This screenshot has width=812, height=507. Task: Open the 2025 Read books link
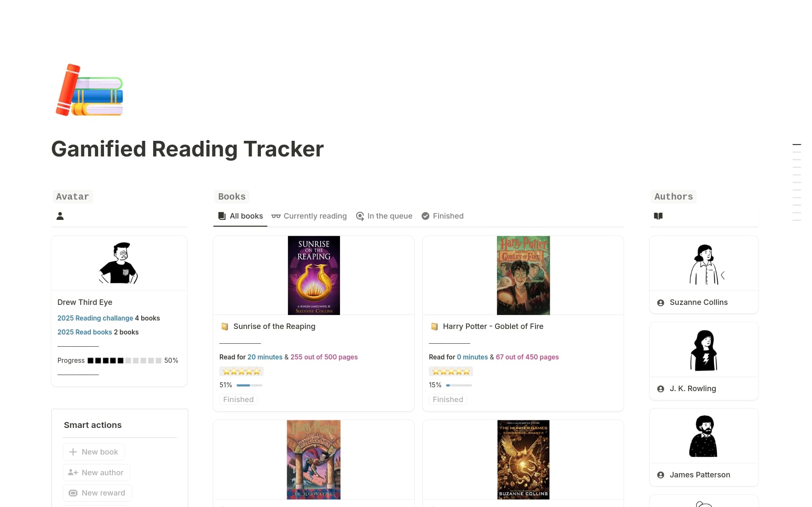coord(85,332)
